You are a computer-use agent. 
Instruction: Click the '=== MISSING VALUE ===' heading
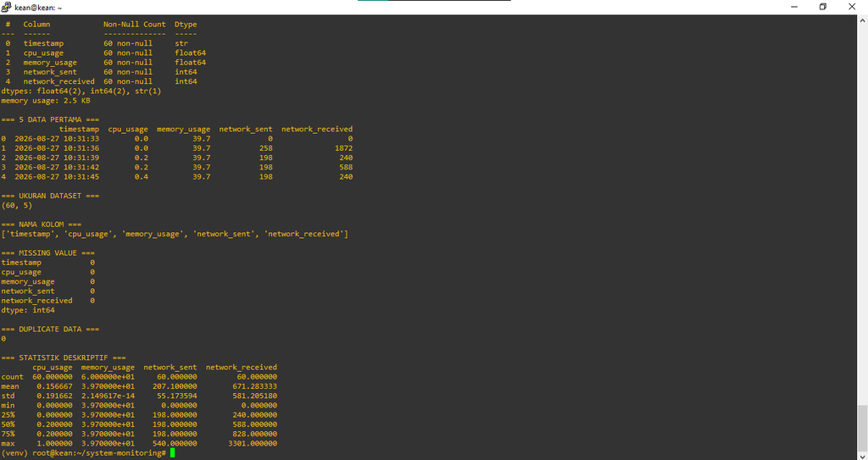coord(47,253)
